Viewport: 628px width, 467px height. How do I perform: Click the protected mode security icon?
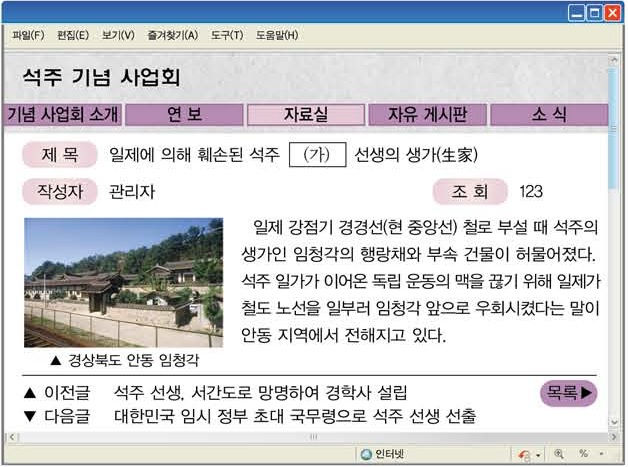tap(523, 454)
